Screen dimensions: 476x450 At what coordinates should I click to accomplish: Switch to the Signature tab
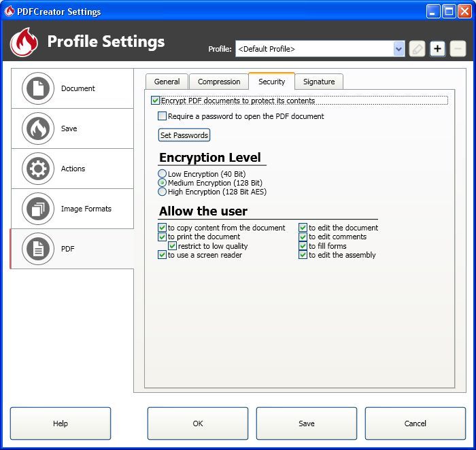tap(319, 82)
